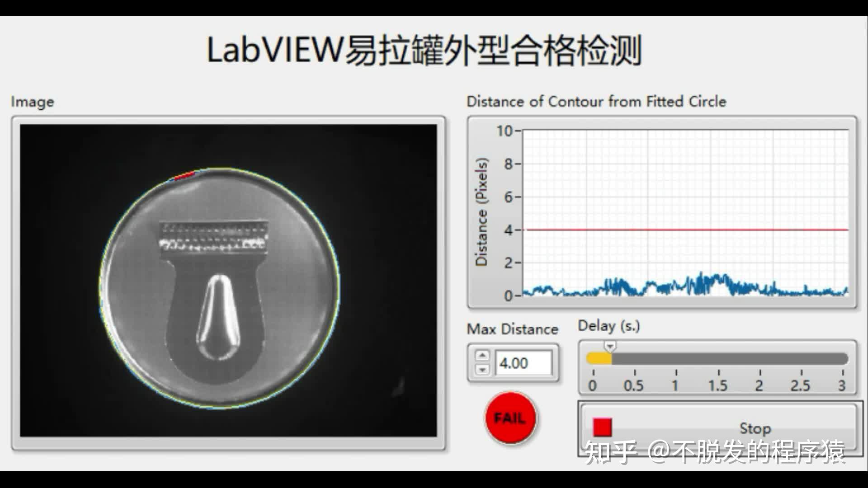Click the red FAIL status indicator
868x488 pixels.
point(510,418)
